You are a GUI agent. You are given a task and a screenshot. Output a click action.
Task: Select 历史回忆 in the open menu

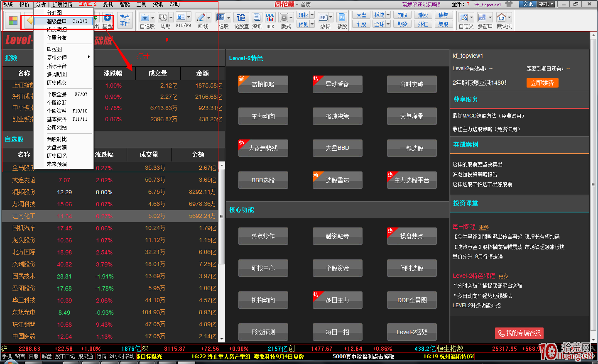[x=57, y=156]
